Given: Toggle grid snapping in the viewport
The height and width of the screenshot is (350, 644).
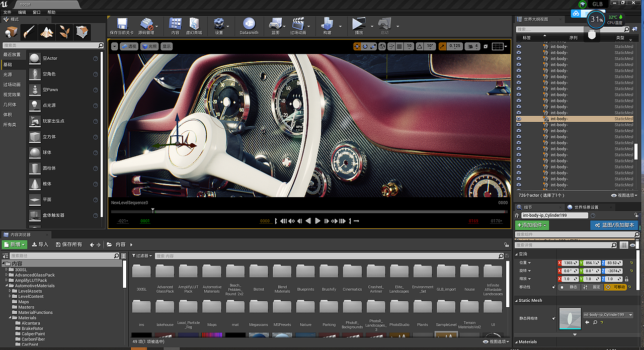Looking at the screenshot, I should point(399,46).
